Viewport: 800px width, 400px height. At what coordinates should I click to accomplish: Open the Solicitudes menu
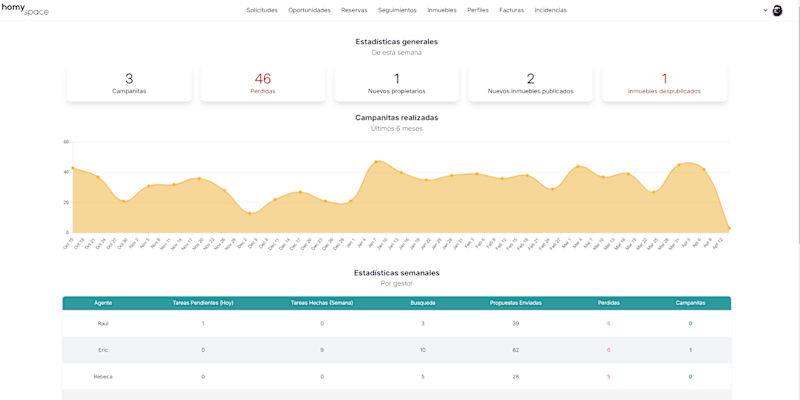[x=262, y=10]
